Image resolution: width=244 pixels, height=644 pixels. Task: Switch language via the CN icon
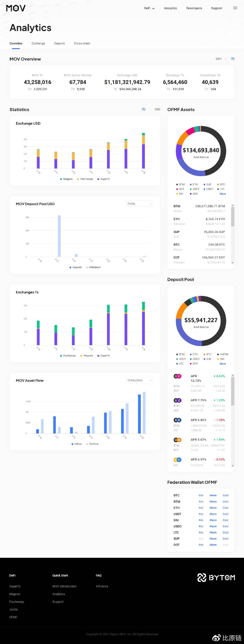click(x=235, y=8)
